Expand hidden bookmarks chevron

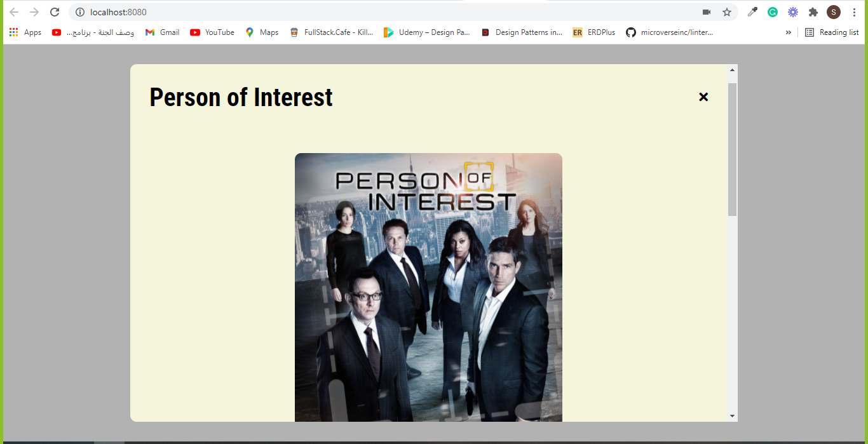pos(789,32)
